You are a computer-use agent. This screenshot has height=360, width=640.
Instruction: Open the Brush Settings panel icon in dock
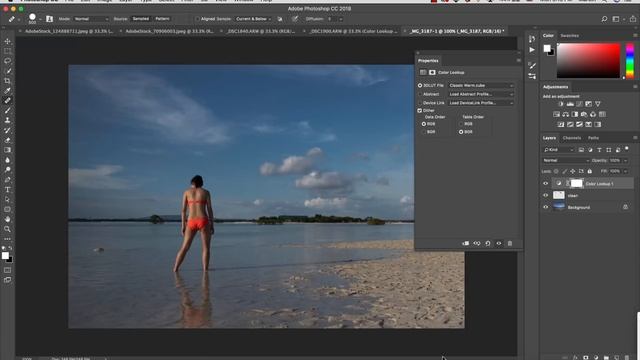pyautogui.click(x=532, y=65)
